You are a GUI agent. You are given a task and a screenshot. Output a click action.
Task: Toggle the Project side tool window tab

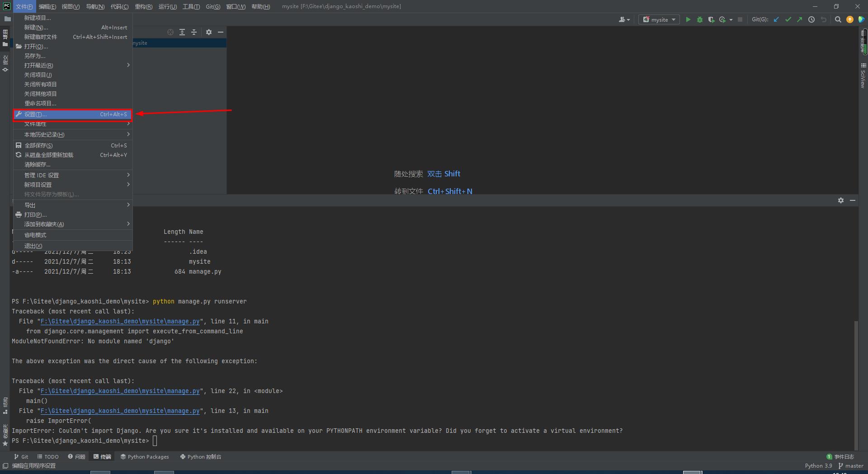[x=5, y=38]
